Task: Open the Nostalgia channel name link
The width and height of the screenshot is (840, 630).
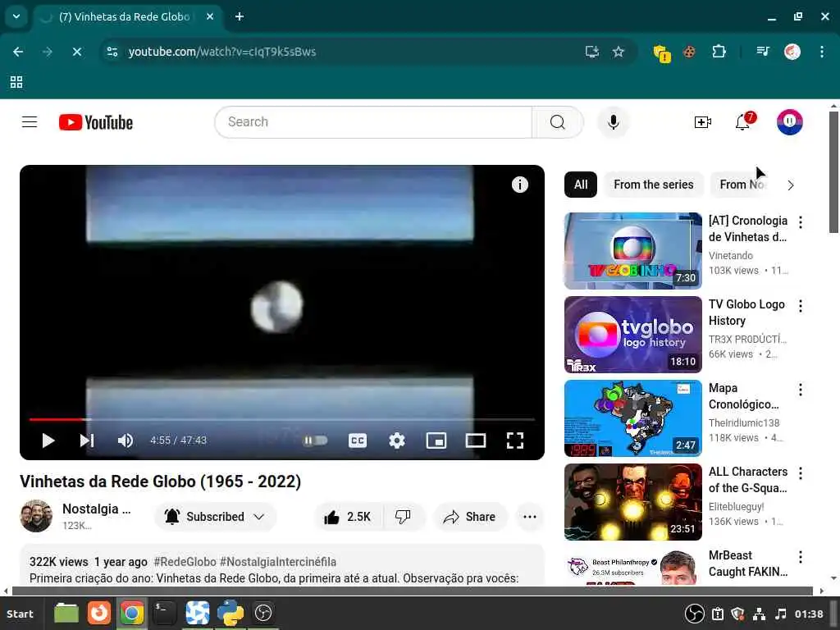Action: (97, 509)
